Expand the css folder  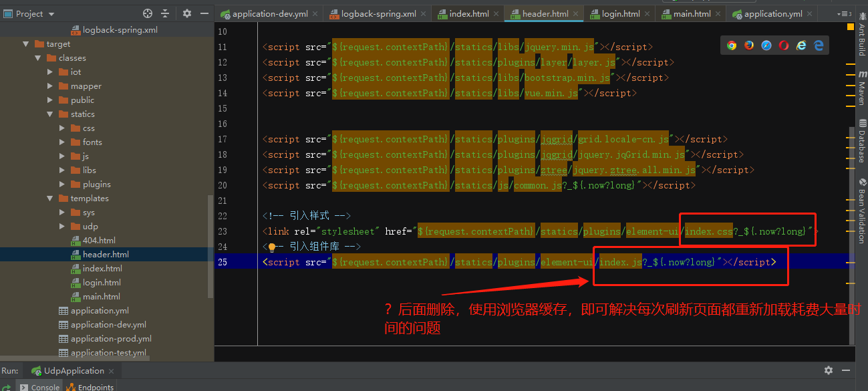[x=62, y=128]
